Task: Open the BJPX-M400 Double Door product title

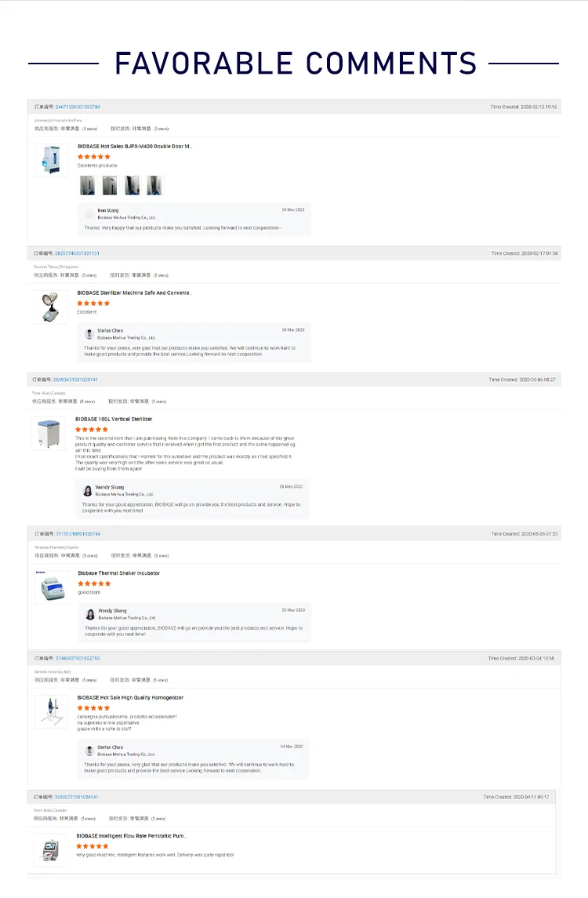Action: 134,147
